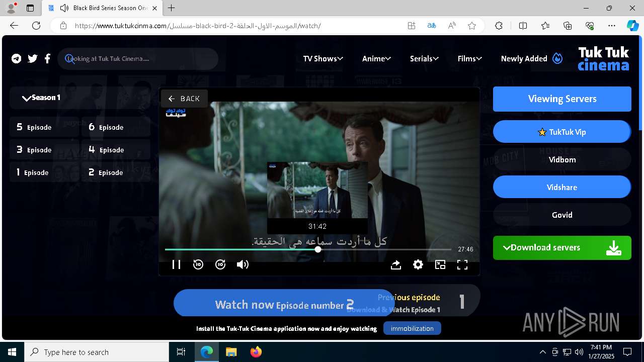Screen dimensions: 644x362
Task: Open the Twitter social icon
Action: 33,59
